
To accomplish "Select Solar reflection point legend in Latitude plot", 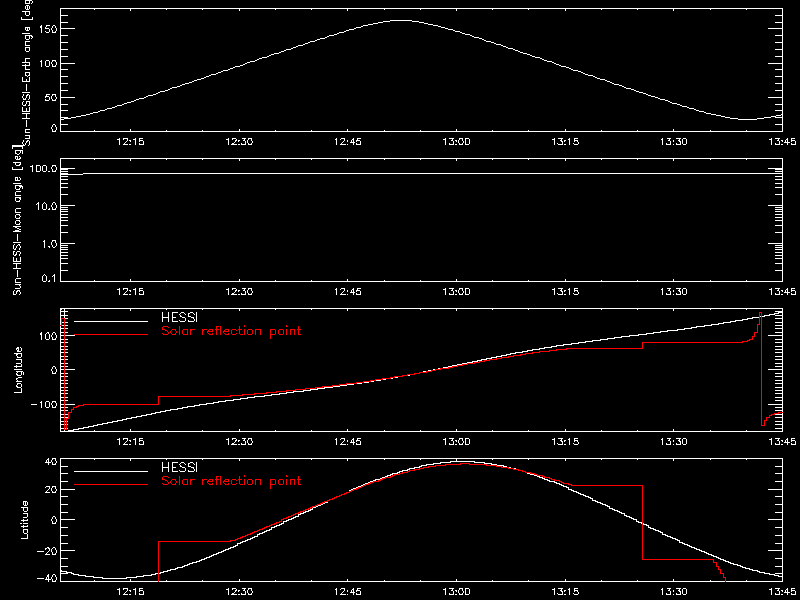I will point(231,481).
